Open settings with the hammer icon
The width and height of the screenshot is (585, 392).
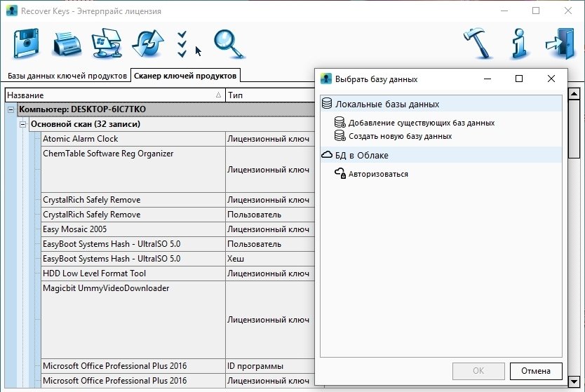coord(478,43)
